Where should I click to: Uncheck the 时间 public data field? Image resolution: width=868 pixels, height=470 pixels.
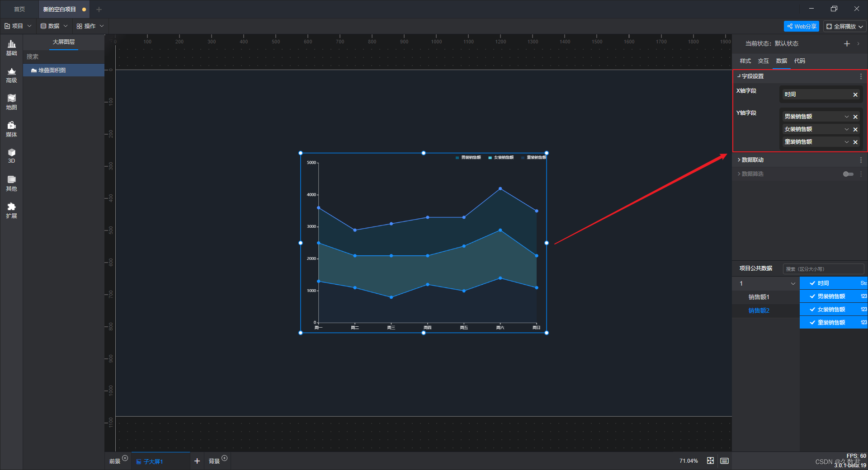point(812,283)
